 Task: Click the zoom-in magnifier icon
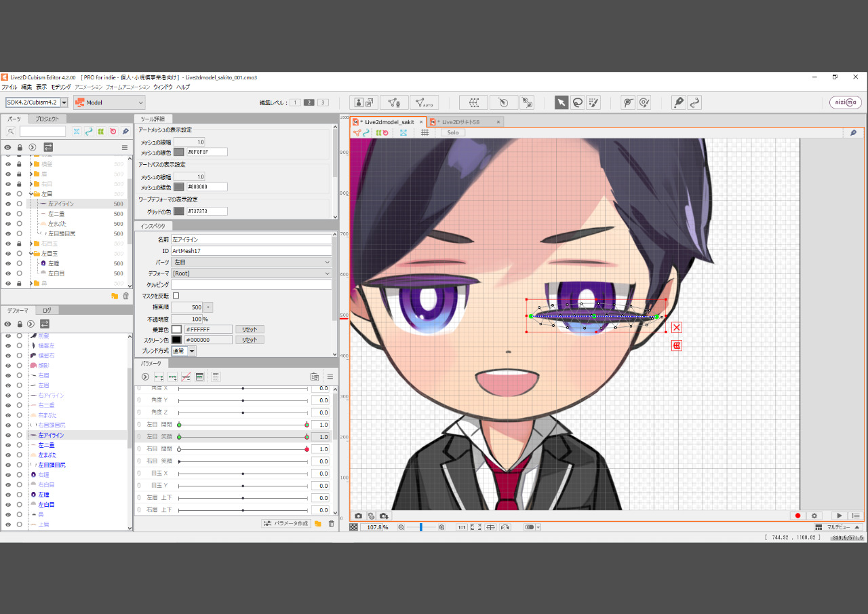click(x=442, y=527)
